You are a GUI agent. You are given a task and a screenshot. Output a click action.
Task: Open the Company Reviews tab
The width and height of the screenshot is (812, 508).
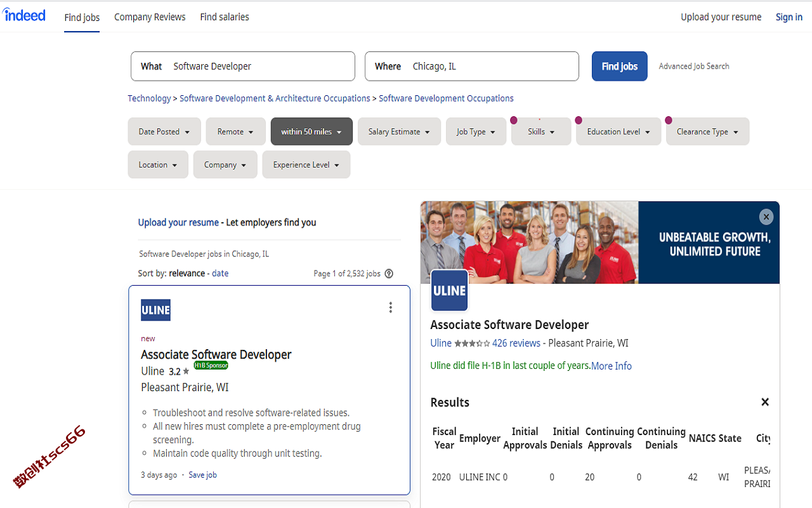(150, 17)
